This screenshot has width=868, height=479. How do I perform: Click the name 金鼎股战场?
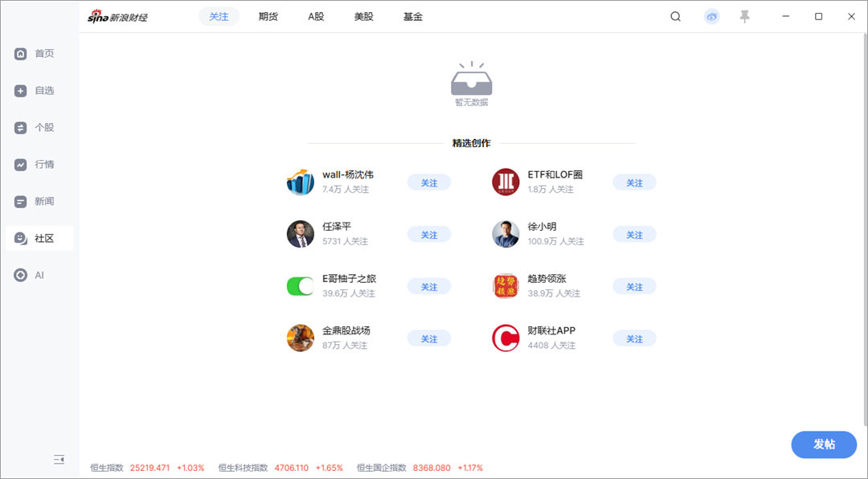tap(346, 330)
